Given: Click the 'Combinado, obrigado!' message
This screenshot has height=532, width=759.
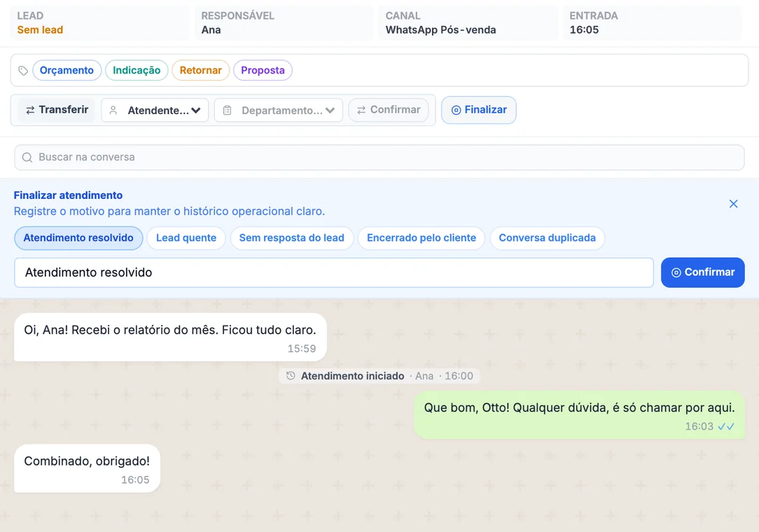Looking at the screenshot, I should pyautogui.click(x=87, y=468).
